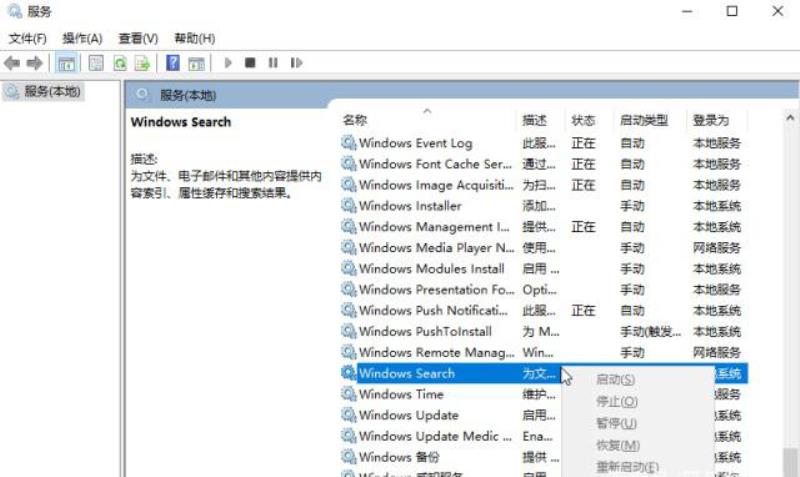Click the Back arrow toolbar icon

tap(12, 63)
